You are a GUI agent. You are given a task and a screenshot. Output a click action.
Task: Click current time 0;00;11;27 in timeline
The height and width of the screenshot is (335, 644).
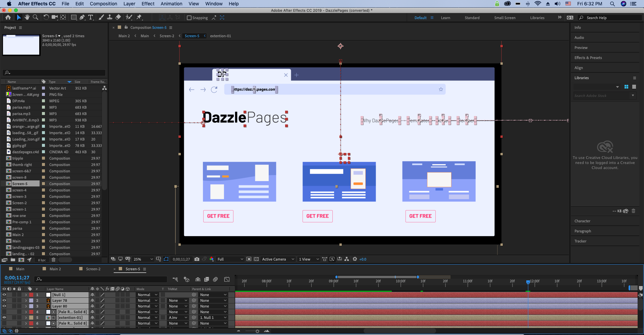coord(17,278)
